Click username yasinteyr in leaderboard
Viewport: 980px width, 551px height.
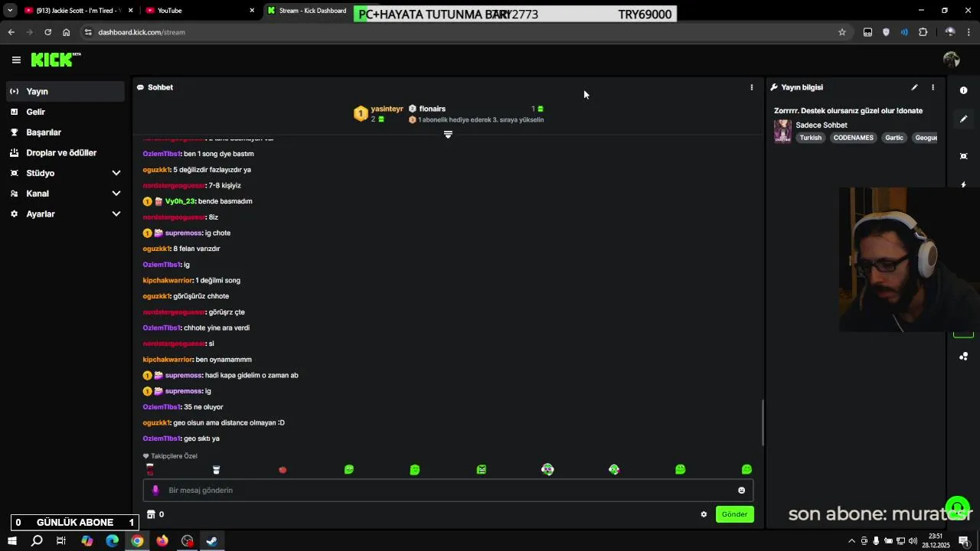tap(387, 109)
